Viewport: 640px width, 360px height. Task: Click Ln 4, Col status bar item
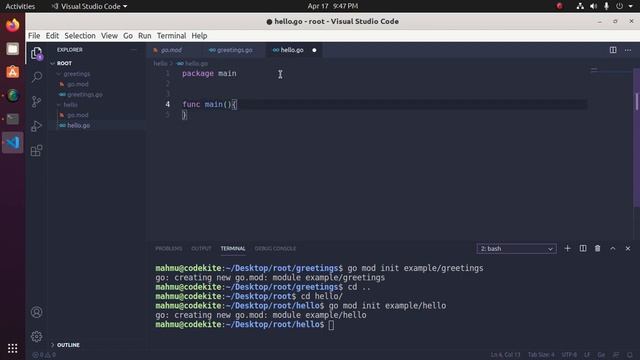click(505, 355)
